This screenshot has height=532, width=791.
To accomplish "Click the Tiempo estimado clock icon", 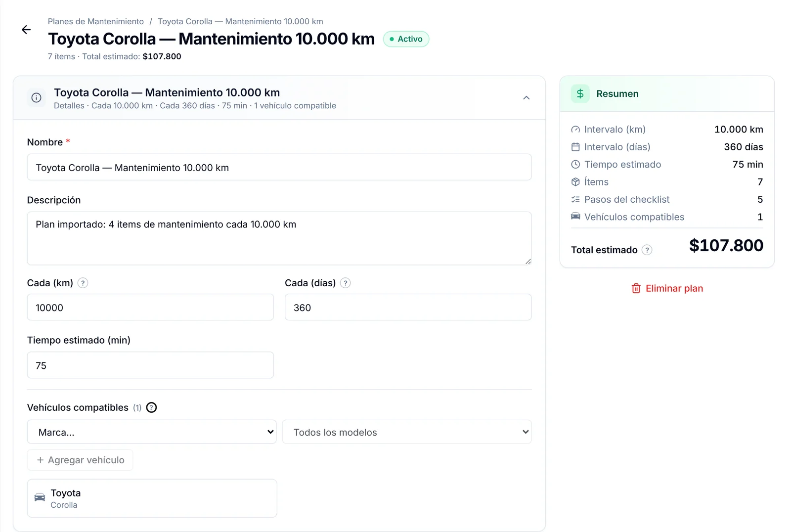I will click(575, 165).
